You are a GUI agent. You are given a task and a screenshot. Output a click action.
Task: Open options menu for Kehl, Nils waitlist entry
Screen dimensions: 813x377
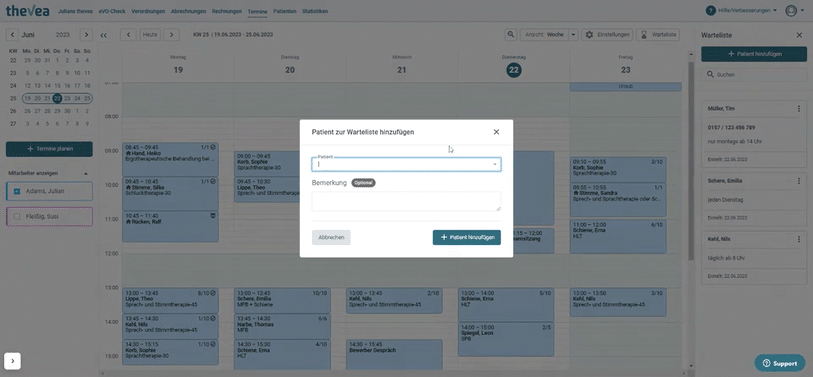pyautogui.click(x=799, y=239)
